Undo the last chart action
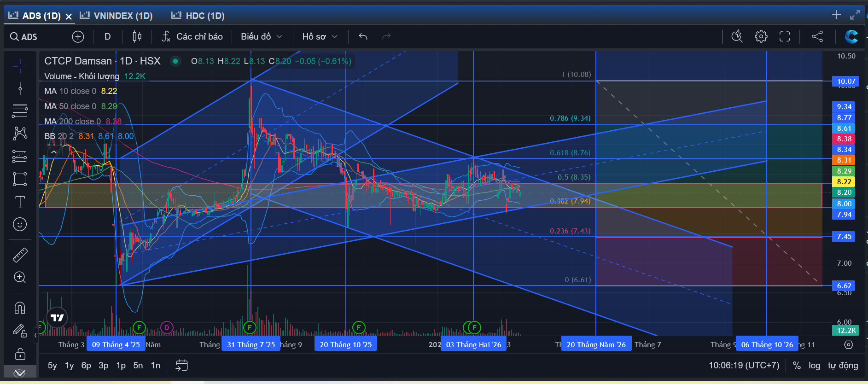Image resolution: width=868 pixels, height=384 pixels. (x=363, y=37)
